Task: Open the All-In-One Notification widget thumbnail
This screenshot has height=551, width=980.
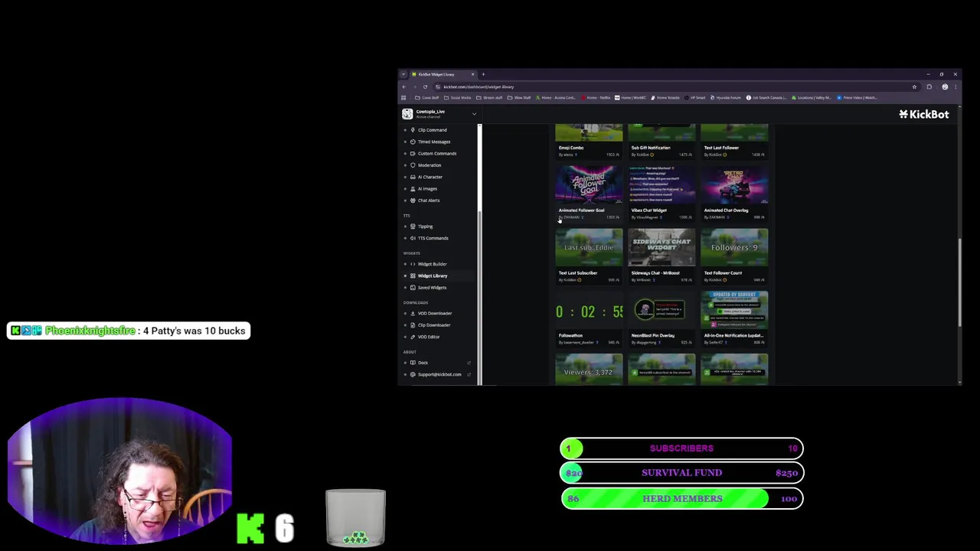Action: click(734, 311)
